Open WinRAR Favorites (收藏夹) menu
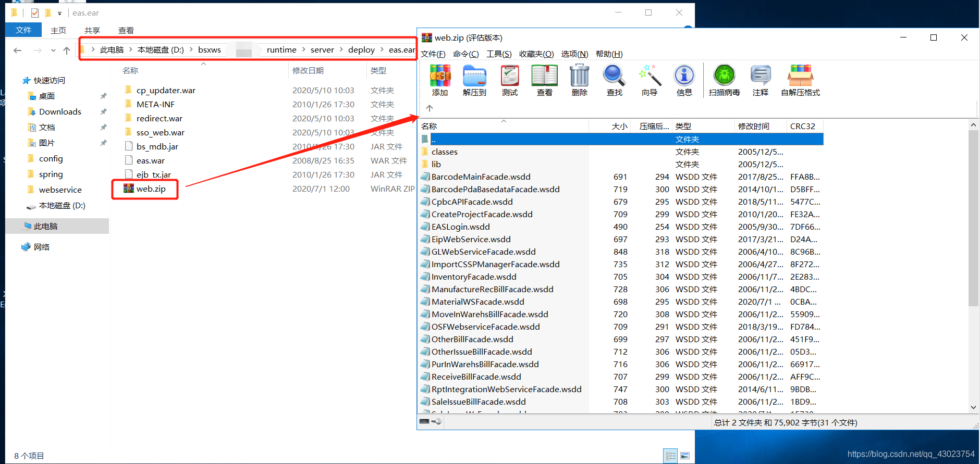The width and height of the screenshot is (980, 464). (536, 54)
